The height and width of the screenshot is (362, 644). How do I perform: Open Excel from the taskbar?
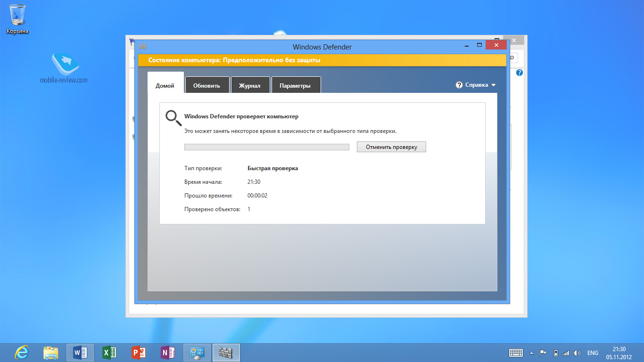click(109, 353)
